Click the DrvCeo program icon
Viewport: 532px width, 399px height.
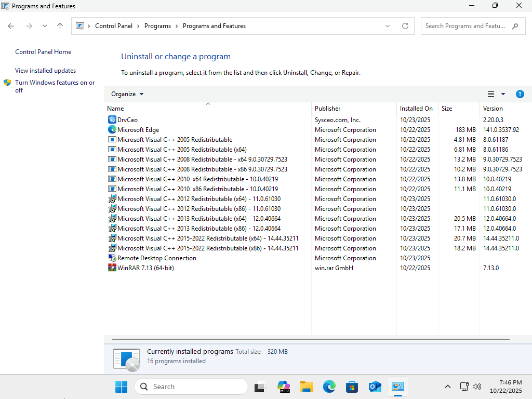coord(112,120)
